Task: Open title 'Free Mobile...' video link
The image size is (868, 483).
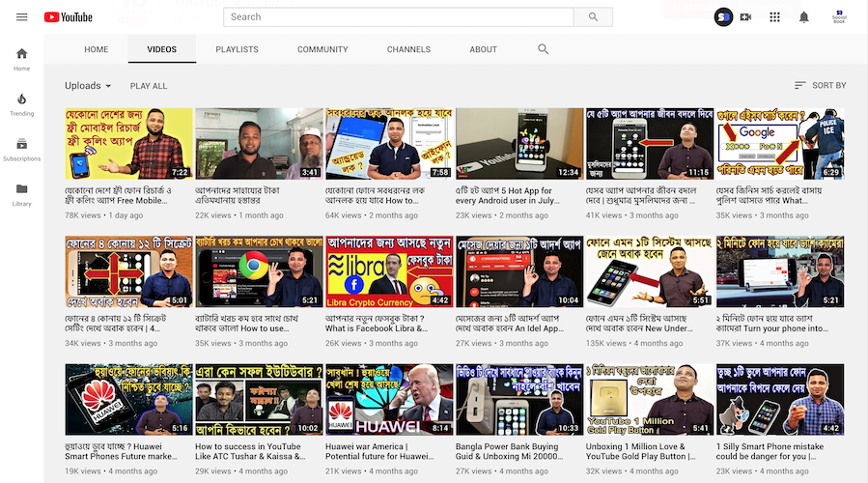Action: click(118, 195)
